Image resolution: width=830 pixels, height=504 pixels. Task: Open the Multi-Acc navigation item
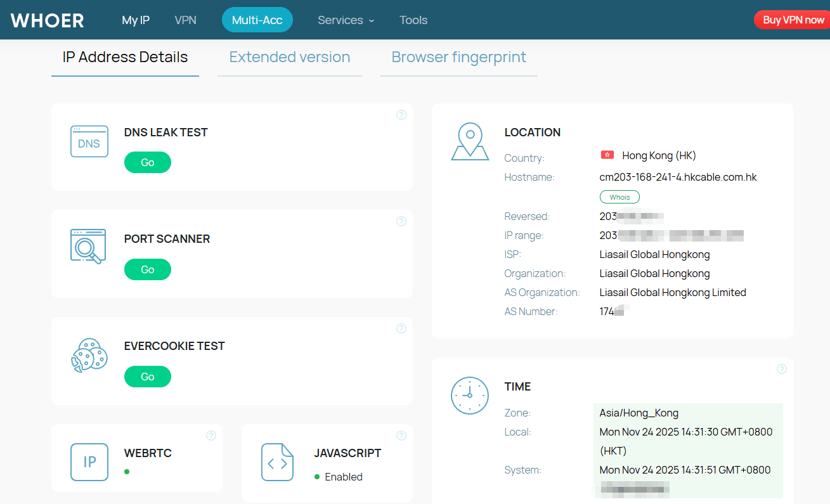(x=257, y=20)
